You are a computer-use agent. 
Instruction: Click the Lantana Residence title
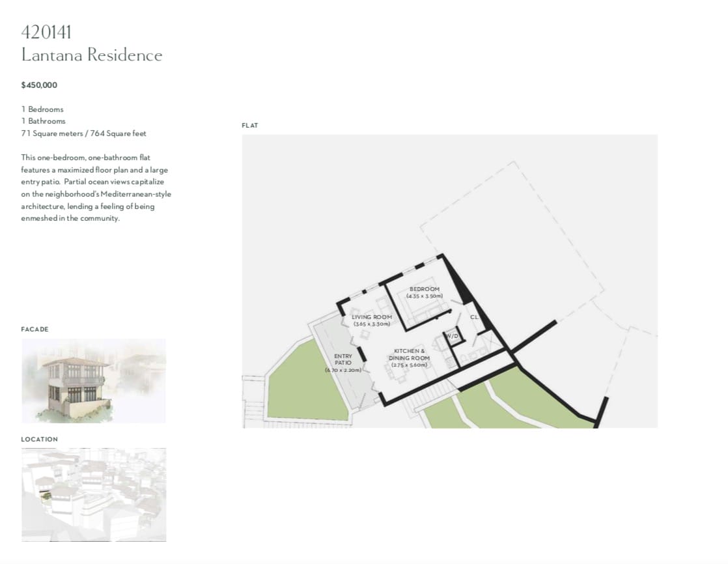pos(92,55)
